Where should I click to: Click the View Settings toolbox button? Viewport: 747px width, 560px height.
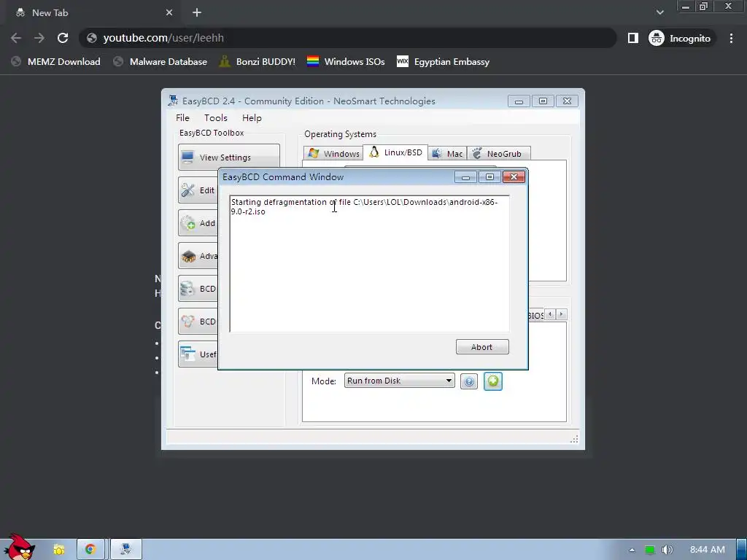(228, 157)
